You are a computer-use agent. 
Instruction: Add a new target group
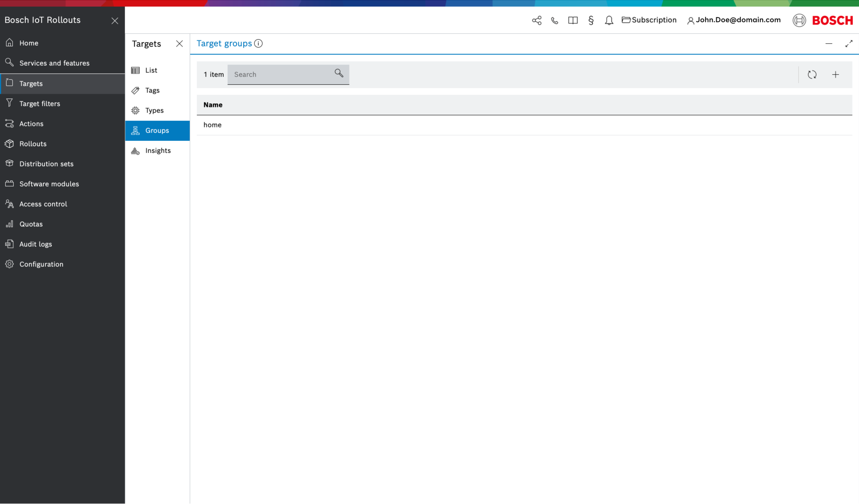pos(835,75)
